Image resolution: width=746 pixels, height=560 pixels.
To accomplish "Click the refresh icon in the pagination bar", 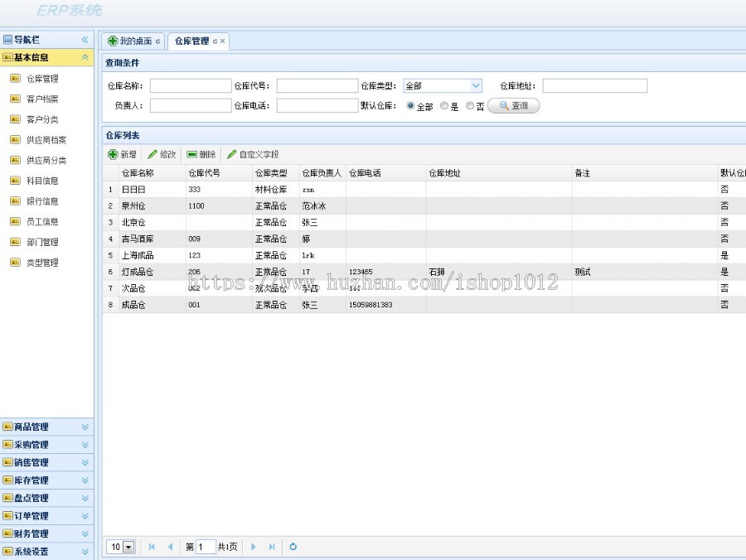I will tap(293, 547).
